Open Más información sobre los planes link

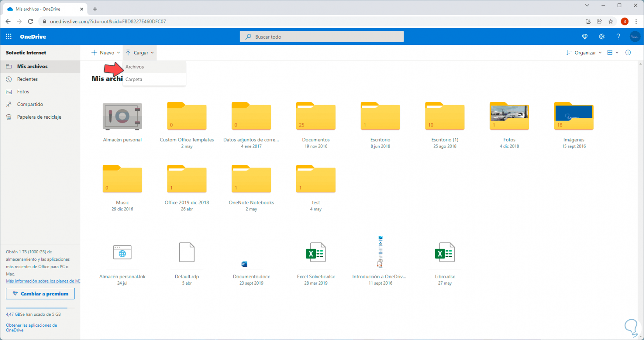43,281
